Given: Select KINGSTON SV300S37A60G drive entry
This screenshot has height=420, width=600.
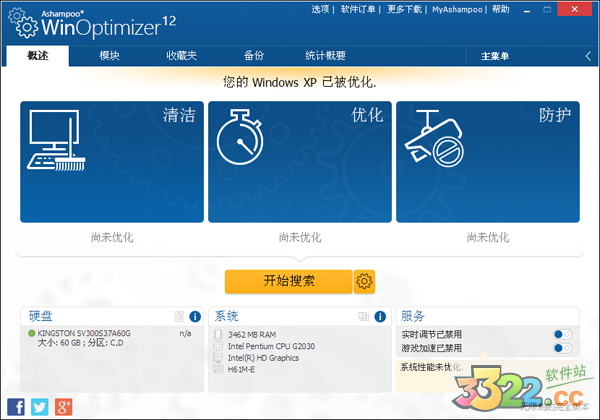Looking at the screenshot, I should [x=84, y=334].
